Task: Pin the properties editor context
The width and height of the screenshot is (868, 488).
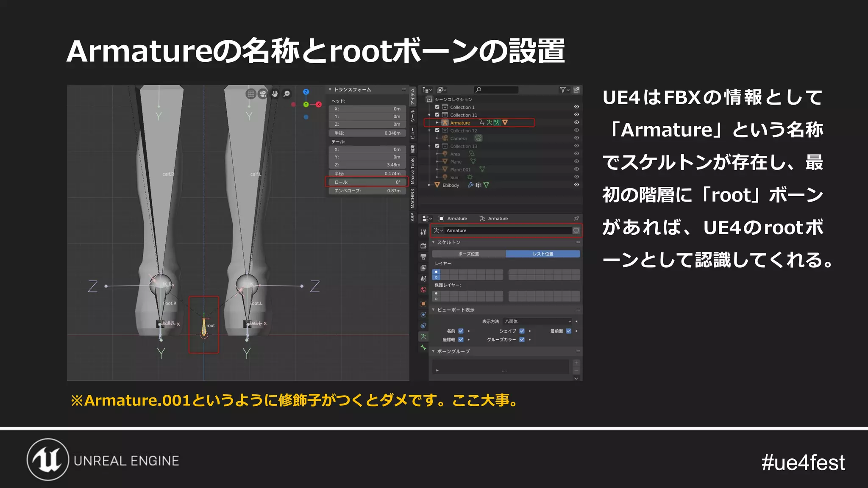Action: (576, 219)
